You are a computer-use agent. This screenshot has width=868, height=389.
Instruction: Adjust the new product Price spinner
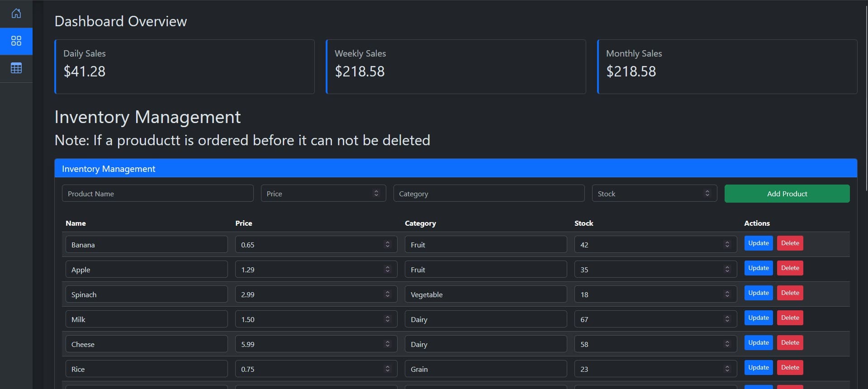376,194
